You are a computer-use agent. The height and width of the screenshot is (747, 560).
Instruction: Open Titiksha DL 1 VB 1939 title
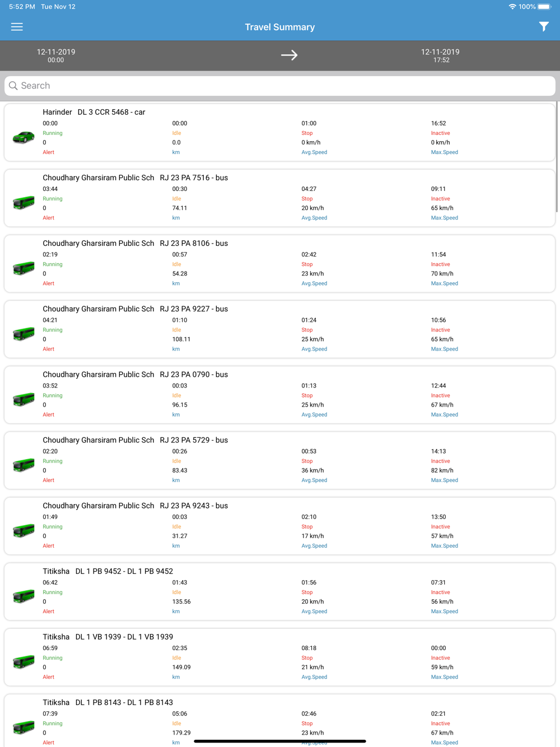coord(108,637)
